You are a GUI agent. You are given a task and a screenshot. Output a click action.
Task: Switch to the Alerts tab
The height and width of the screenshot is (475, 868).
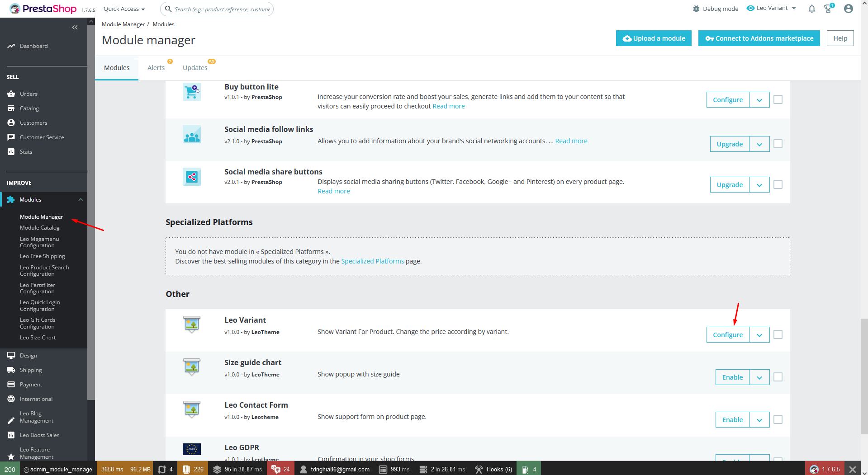tap(156, 68)
